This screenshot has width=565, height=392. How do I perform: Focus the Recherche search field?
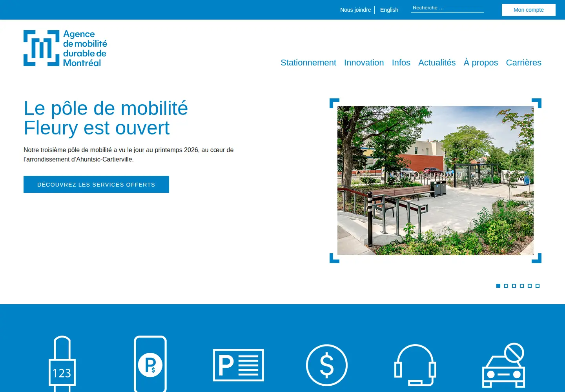click(x=447, y=8)
